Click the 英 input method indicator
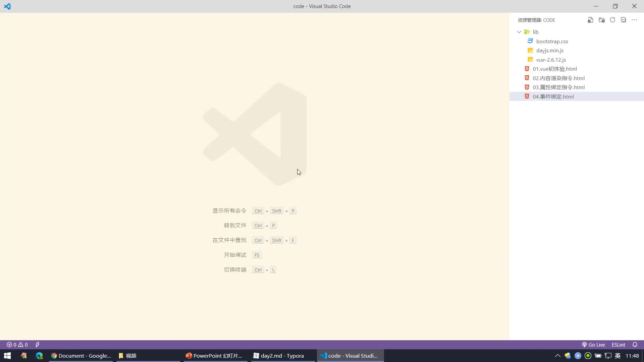644x362 pixels. pos(618,356)
